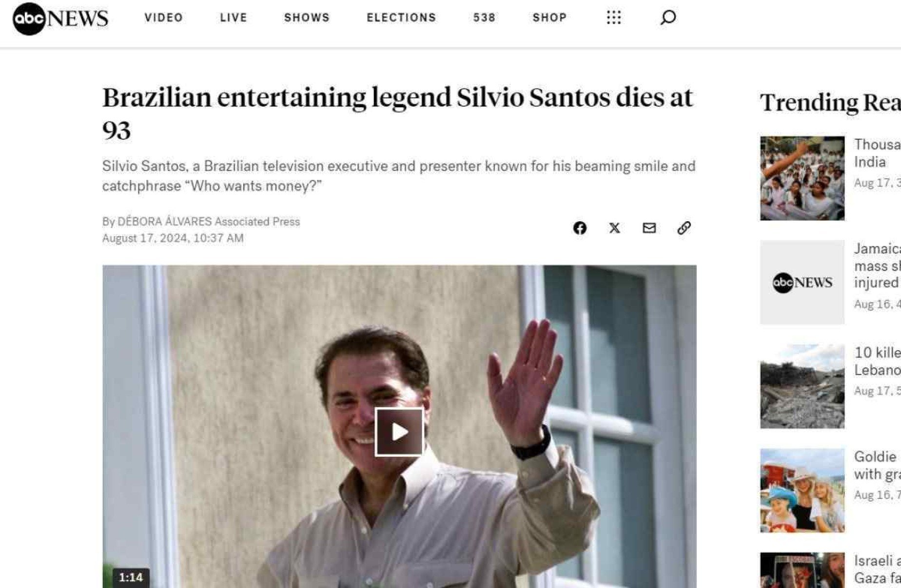Click the 1:14 video duration badge
901x588 pixels.
pyautogui.click(x=131, y=578)
